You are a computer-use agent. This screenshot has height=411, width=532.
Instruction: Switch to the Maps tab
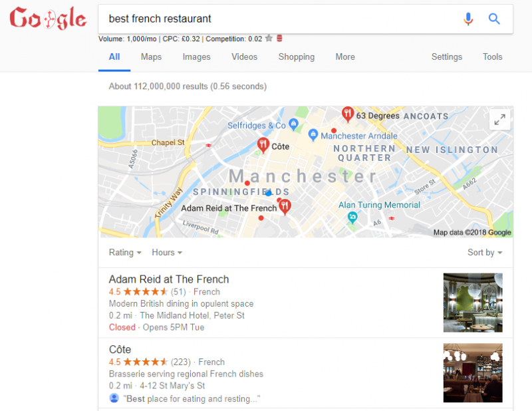tap(151, 57)
